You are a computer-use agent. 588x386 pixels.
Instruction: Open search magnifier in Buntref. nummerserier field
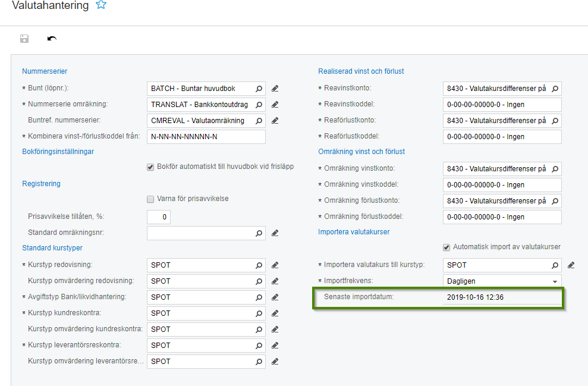click(259, 121)
